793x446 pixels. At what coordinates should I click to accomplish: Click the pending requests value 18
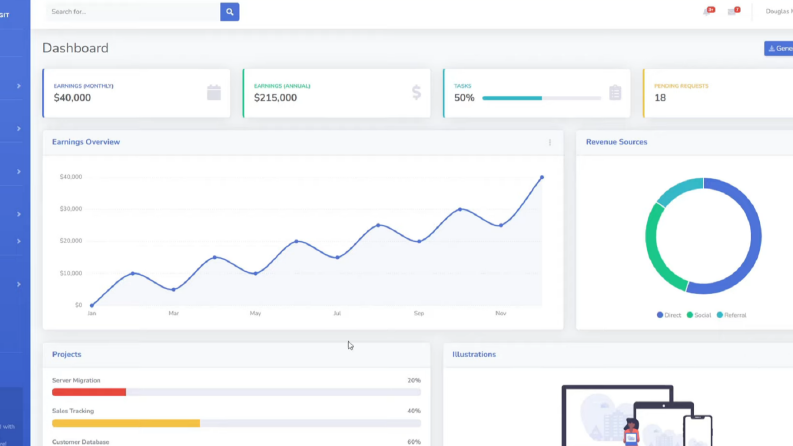point(660,98)
